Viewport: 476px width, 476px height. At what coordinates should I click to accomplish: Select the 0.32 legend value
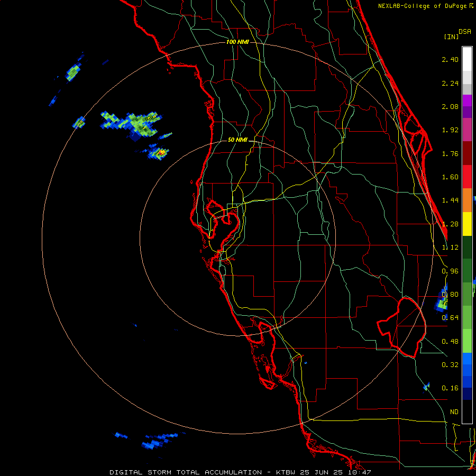click(x=450, y=365)
